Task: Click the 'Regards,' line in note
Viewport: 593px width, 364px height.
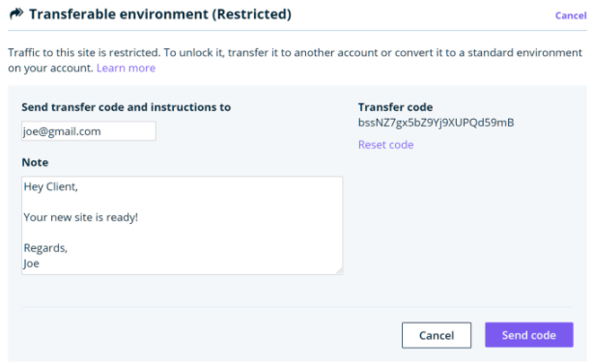Action: click(45, 248)
